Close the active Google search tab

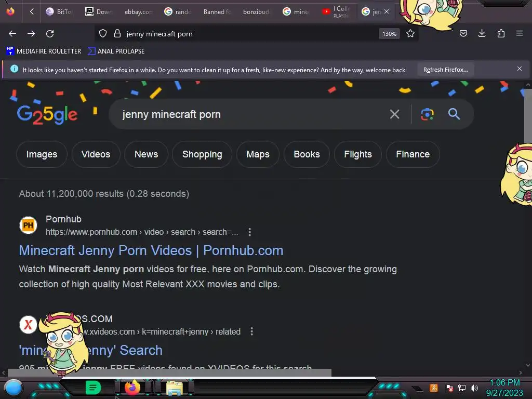[x=387, y=11]
